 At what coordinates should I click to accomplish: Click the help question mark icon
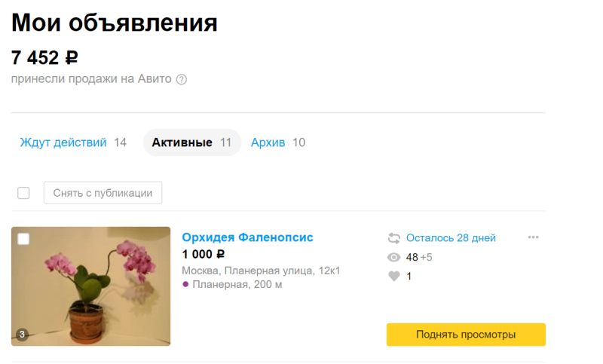(182, 80)
